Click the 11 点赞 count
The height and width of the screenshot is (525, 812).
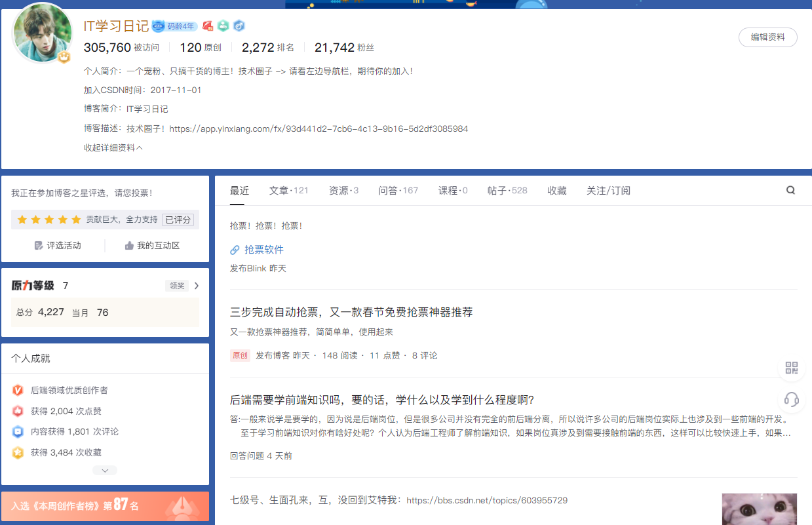pos(385,355)
